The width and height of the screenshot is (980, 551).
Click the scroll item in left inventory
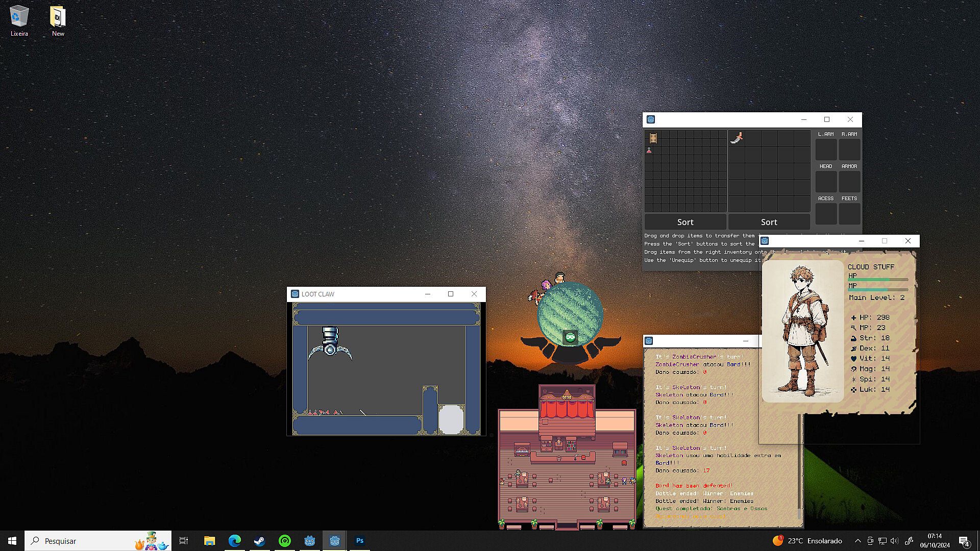pos(653,138)
